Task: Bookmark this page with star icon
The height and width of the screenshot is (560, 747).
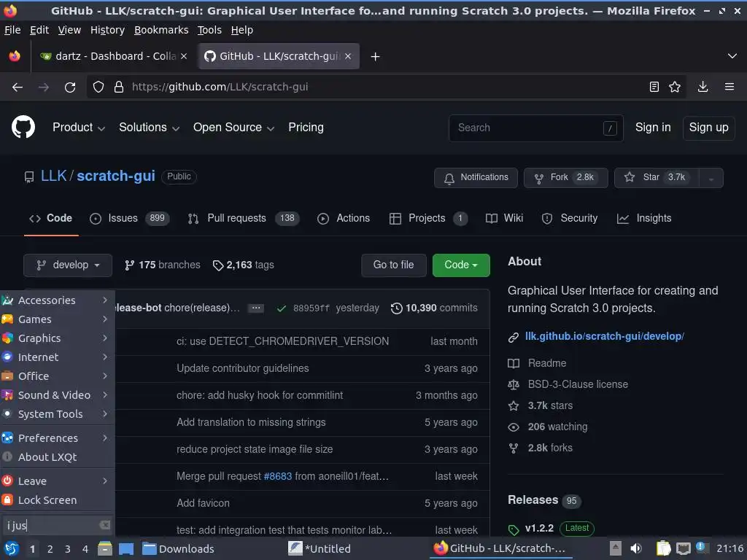Action: pyautogui.click(x=675, y=87)
